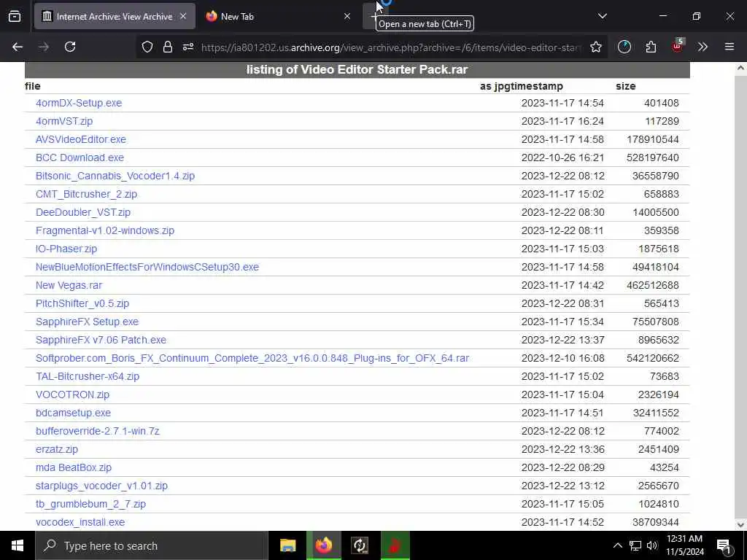Open the round dial extension icon
This screenshot has height=560, width=747.
pos(624,47)
